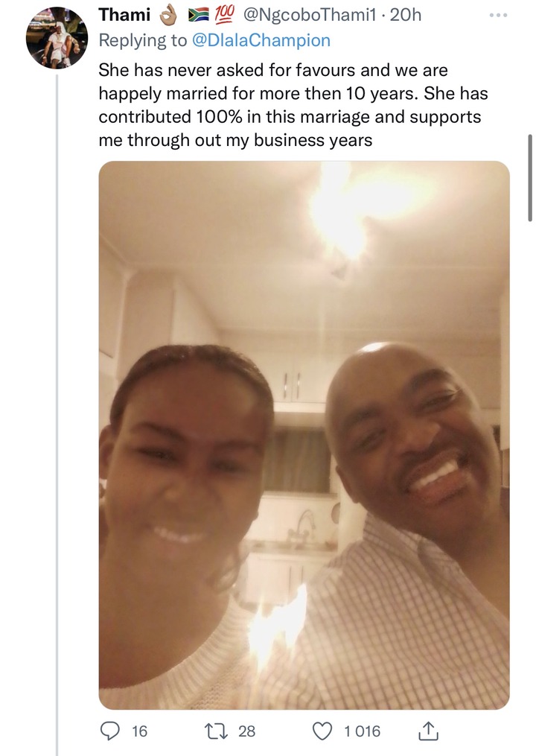Click the reply speech bubble icon

[110, 731]
